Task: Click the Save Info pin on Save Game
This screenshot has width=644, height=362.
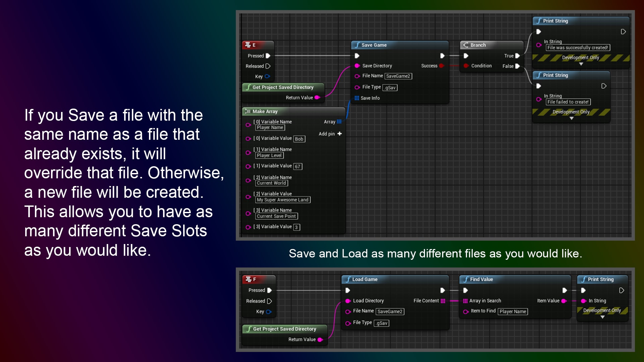Action: (357, 98)
